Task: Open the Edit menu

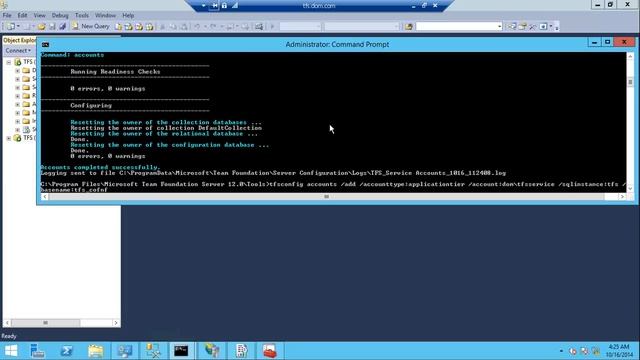Action: point(22,16)
